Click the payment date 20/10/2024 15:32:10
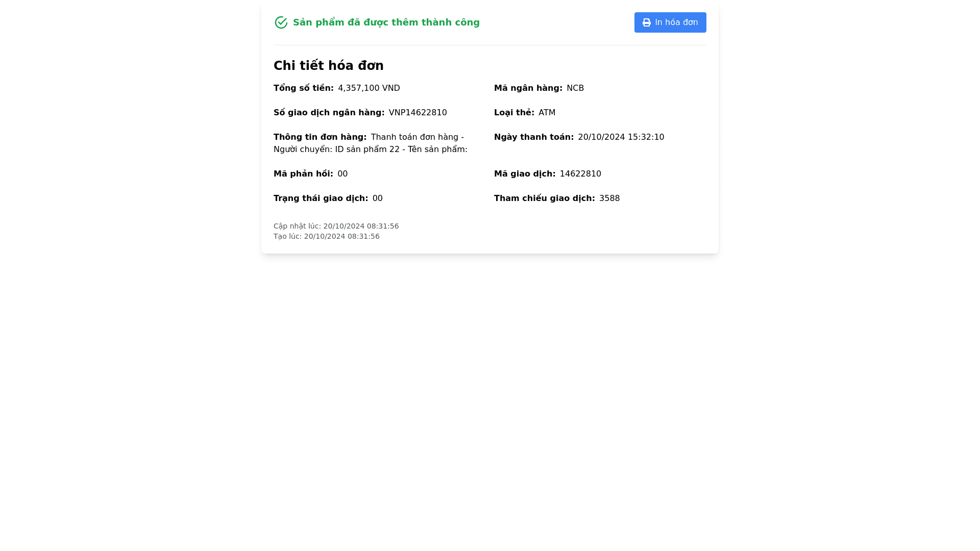The image size is (980, 551). (x=621, y=137)
